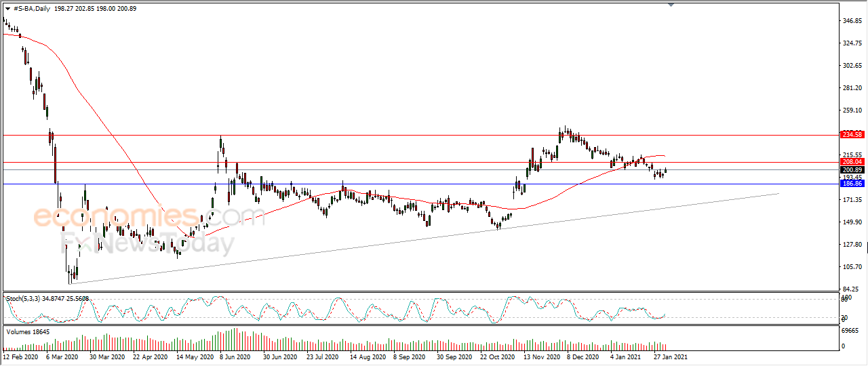Click the 215.55 price axis label

pos(852,155)
